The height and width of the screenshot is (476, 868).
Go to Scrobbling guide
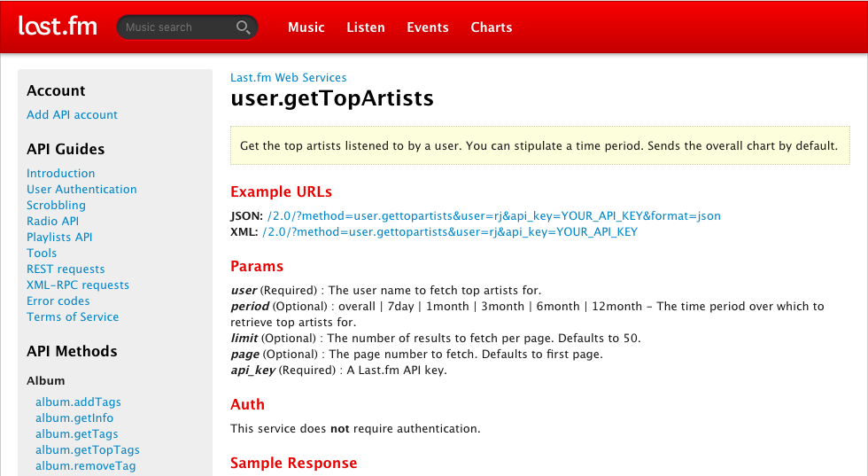tap(56, 205)
